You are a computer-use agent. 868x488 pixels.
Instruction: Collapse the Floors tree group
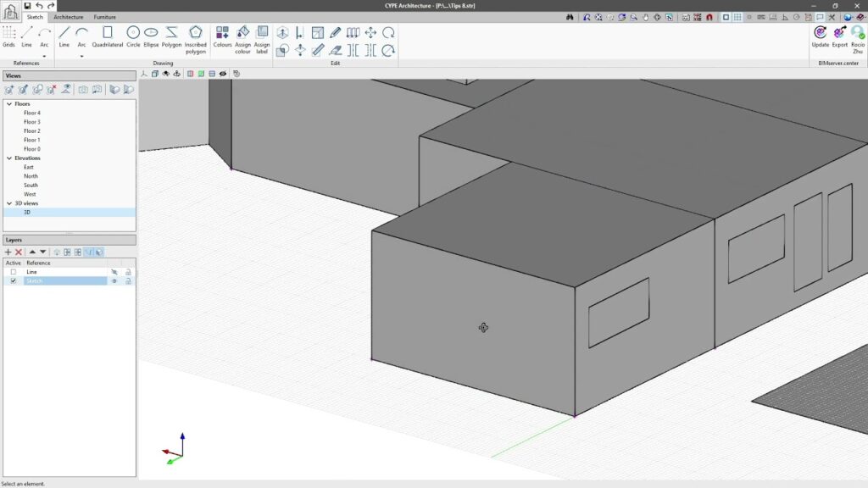tap(9, 103)
